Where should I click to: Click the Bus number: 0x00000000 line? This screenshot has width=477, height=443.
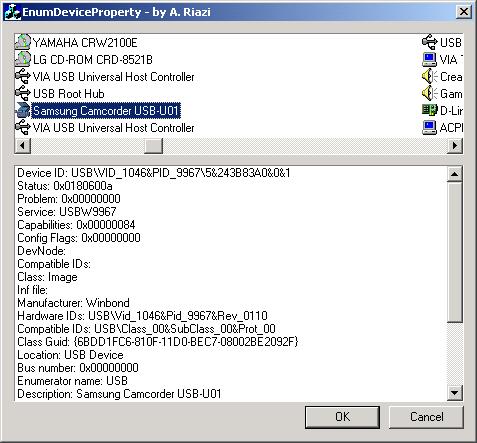(x=78, y=368)
